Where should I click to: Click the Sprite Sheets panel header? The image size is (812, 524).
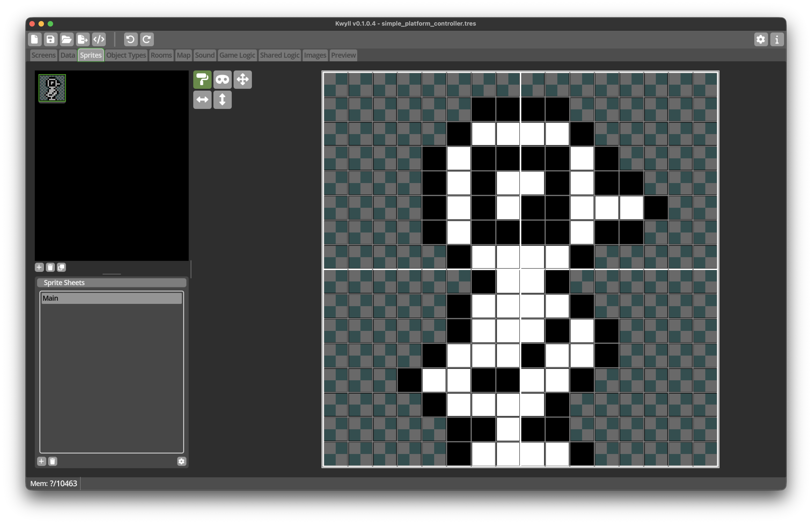coord(112,282)
